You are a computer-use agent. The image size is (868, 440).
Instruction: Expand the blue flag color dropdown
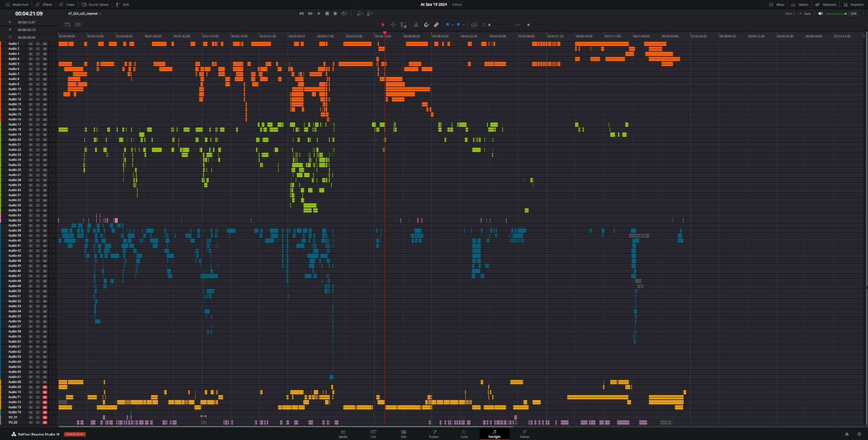coord(452,25)
